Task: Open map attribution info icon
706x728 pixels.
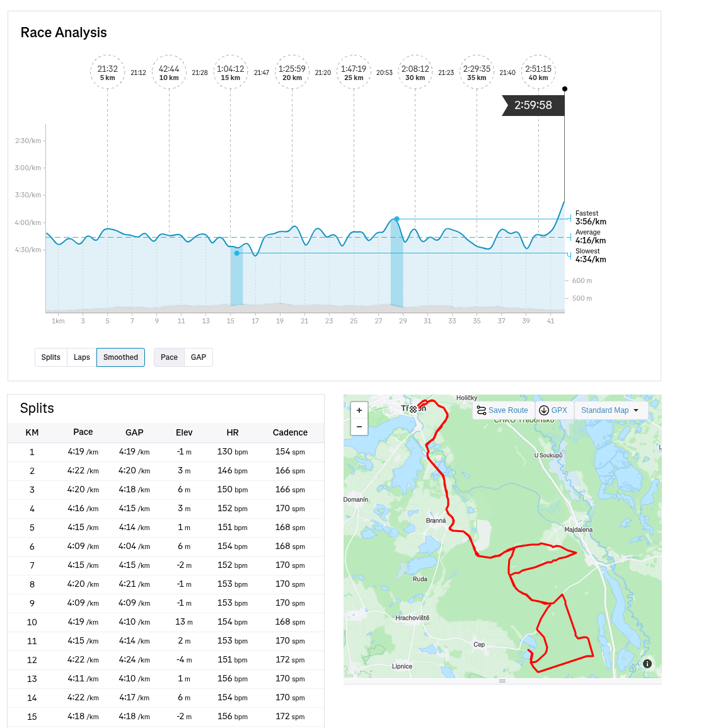Action: [647, 664]
